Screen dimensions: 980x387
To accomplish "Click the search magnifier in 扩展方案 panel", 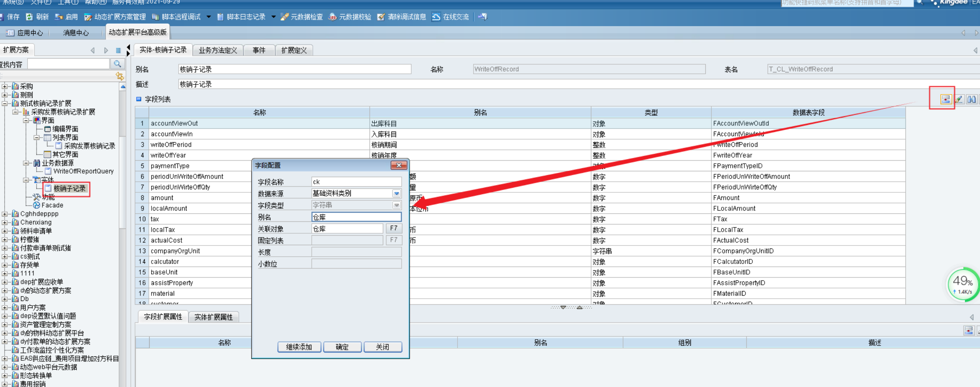I will 117,64.
